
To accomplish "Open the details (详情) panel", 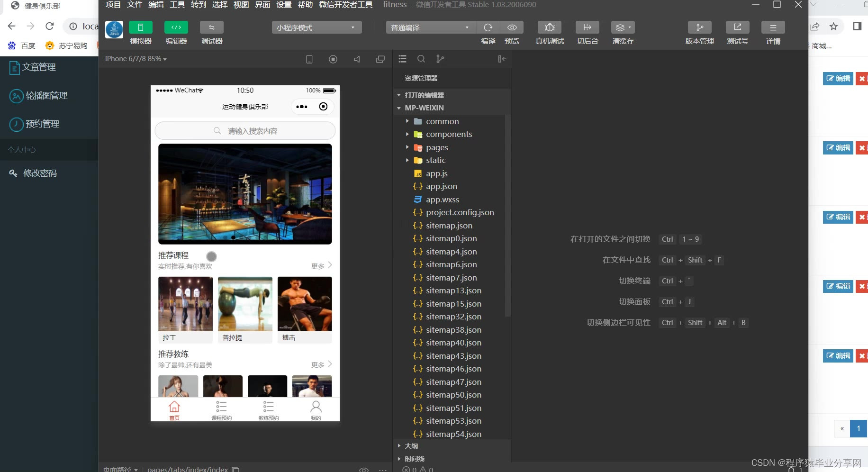I will point(773,27).
